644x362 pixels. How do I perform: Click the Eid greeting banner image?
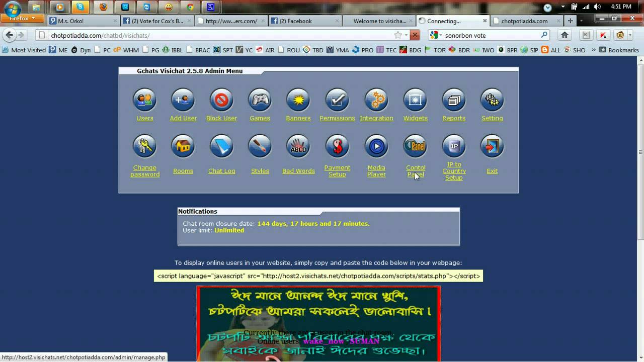tap(318, 324)
